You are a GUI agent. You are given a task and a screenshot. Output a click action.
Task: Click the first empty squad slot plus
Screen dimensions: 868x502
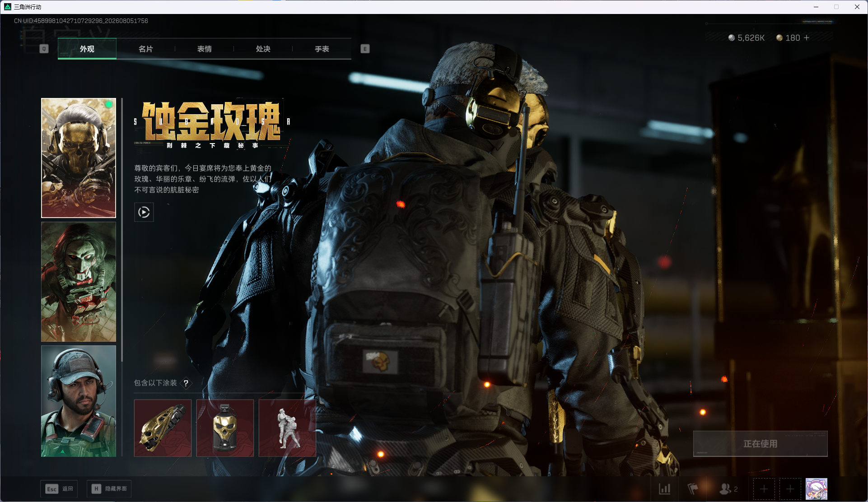[x=764, y=489]
